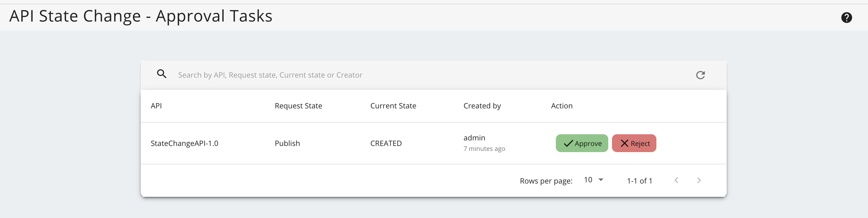Image resolution: width=868 pixels, height=218 pixels.
Task: Reject the StateChangeAPI-1.0 request
Action: [x=634, y=143]
